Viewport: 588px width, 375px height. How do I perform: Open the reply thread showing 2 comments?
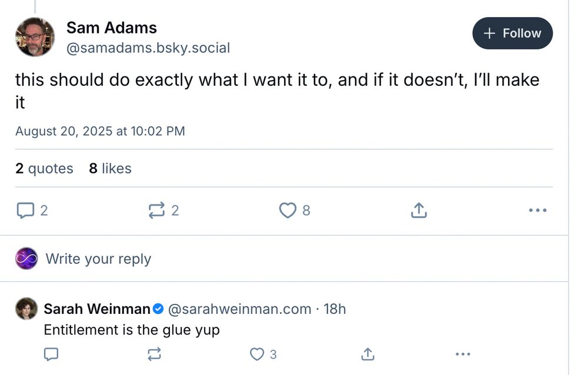coord(25,210)
